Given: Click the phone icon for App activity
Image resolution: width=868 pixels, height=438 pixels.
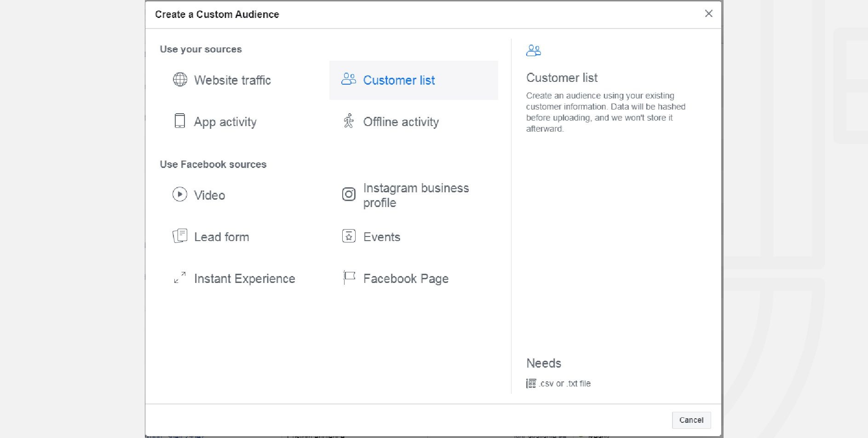Looking at the screenshot, I should [180, 121].
